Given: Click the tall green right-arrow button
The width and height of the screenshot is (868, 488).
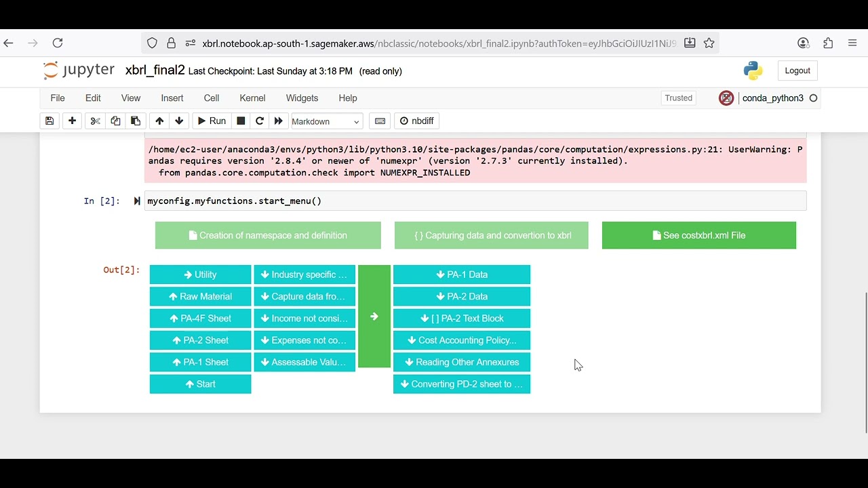Looking at the screenshot, I should click(374, 317).
